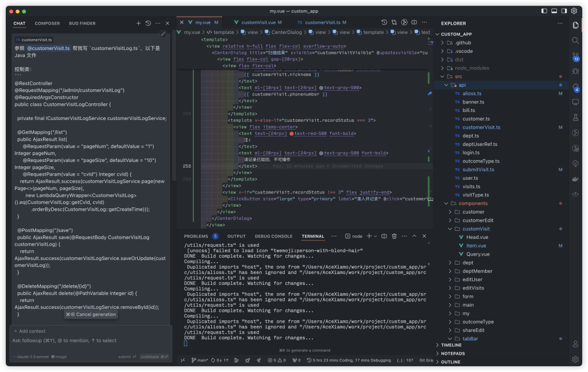Screen dimensions: 588x372
Task: Click the edit pencil icon in chat
Action: (x=163, y=34)
